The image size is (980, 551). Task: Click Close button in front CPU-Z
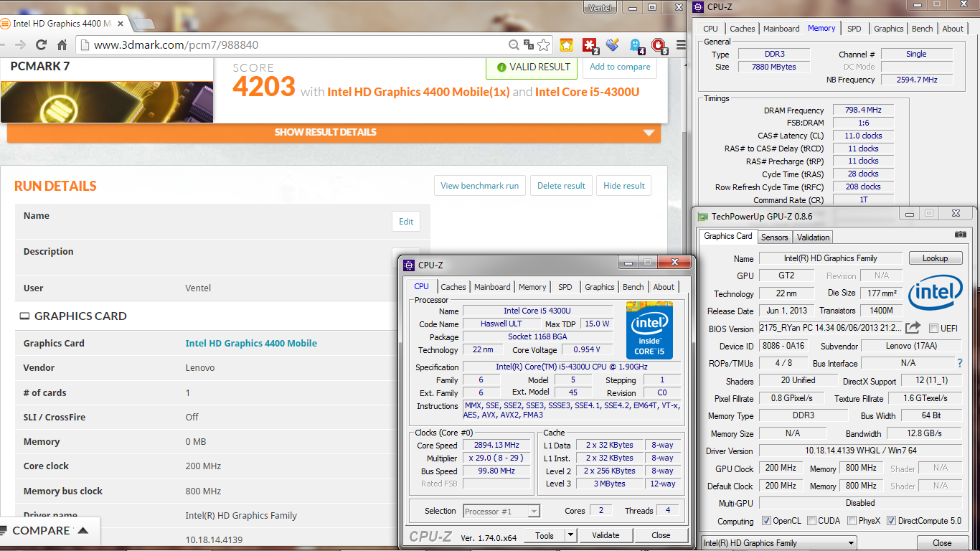(x=661, y=535)
